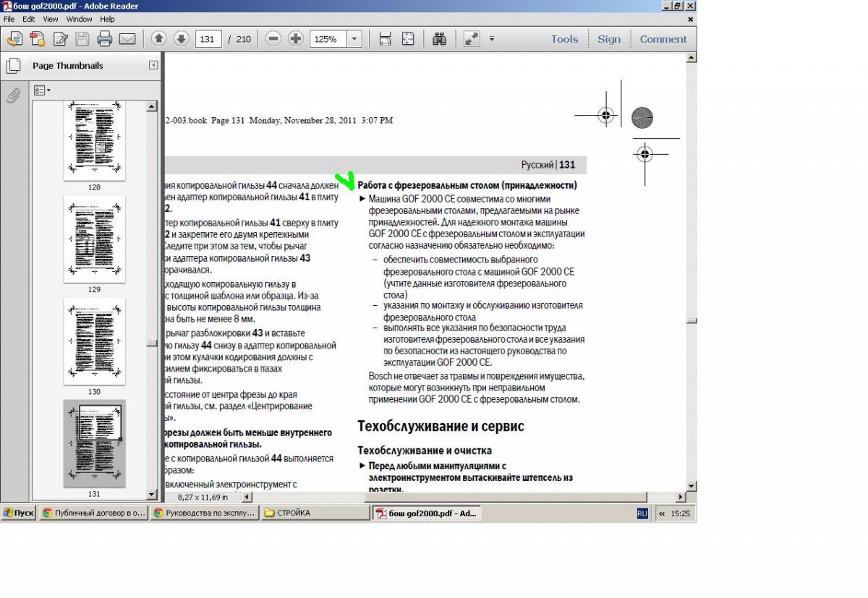Image resolution: width=868 pixels, height=598 pixels.
Task: Go to previous page arrow
Action: [x=159, y=39]
